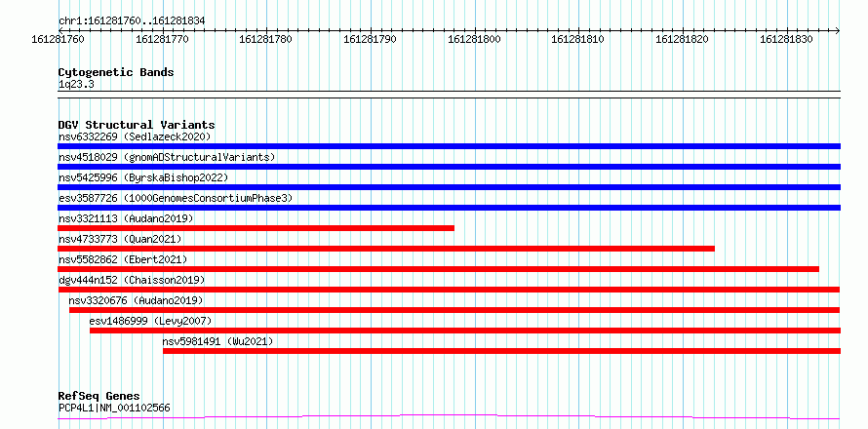Open nsv3321113 (Audano2019) variant label
This screenshot has height=429, width=868.
(126, 218)
